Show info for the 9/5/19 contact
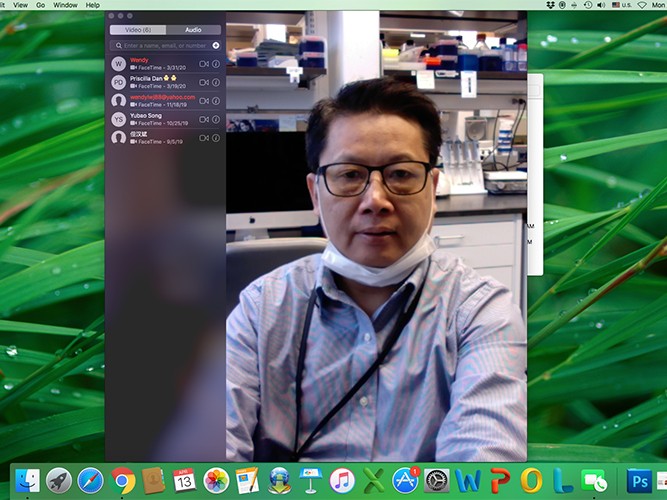This screenshot has height=500, width=667. click(216, 138)
